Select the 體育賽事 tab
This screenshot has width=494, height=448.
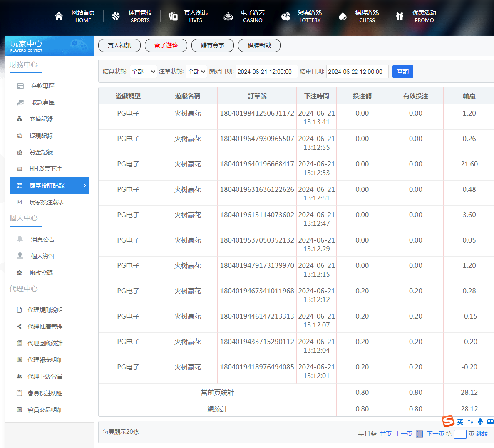point(213,45)
